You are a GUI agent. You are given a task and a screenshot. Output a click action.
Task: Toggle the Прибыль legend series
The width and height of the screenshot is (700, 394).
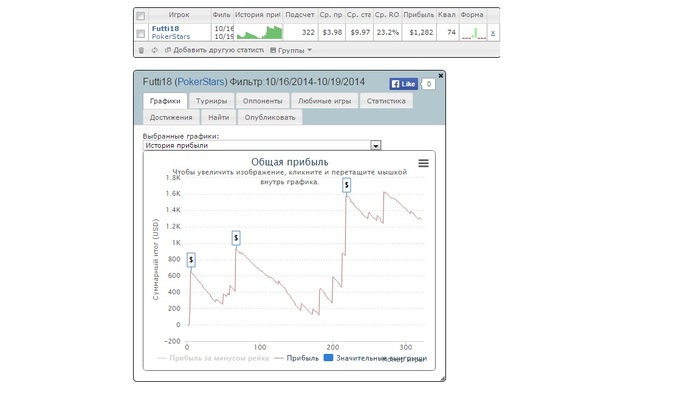pos(296,358)
